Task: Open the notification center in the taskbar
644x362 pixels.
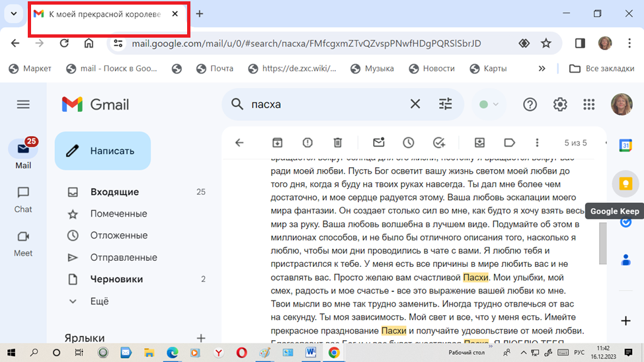Action: [628, 353]
